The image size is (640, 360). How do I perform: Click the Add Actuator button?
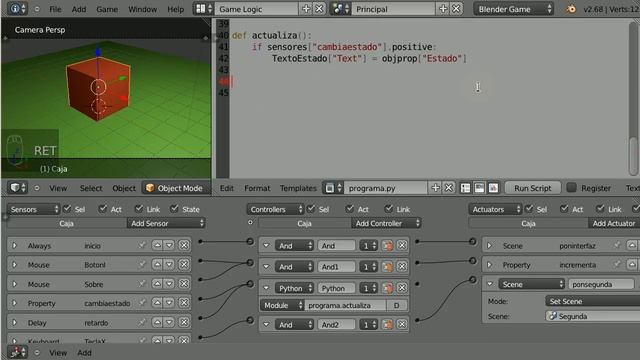tap(614, 223)
